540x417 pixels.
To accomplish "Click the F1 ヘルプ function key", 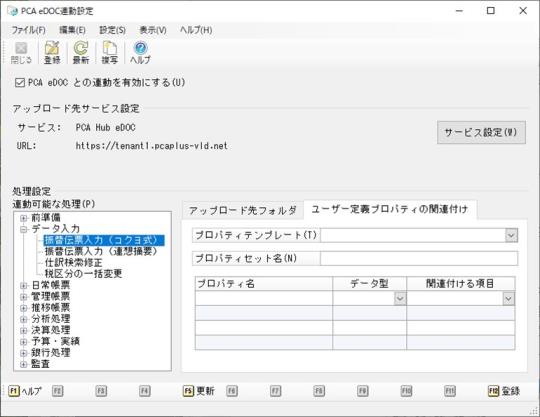I will coord(25,391).
